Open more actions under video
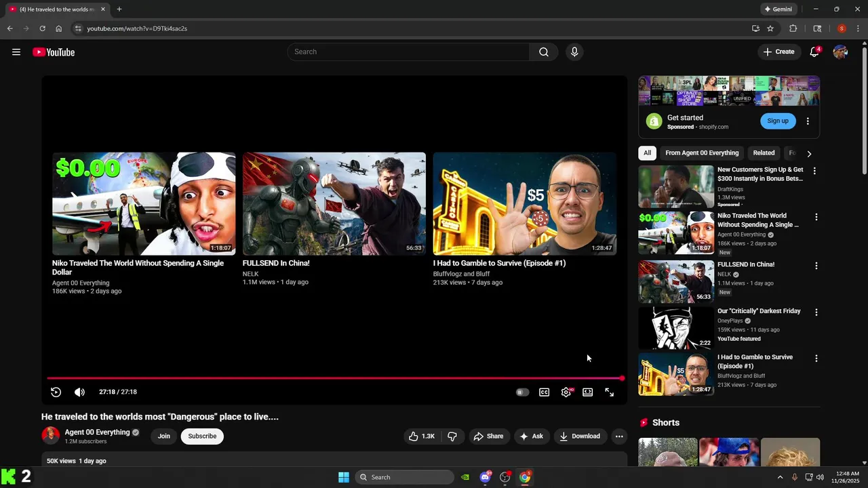This screenshot has height=488, width=868. pos(619,436)
